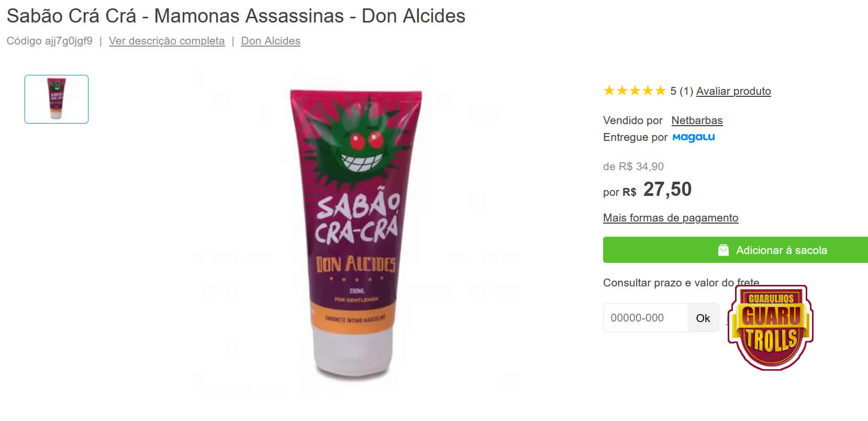Click the Ok shipping button
Image resolution: width=868 pixels, height=421 pixels.
pyautogui.click(x=703, y=318)
